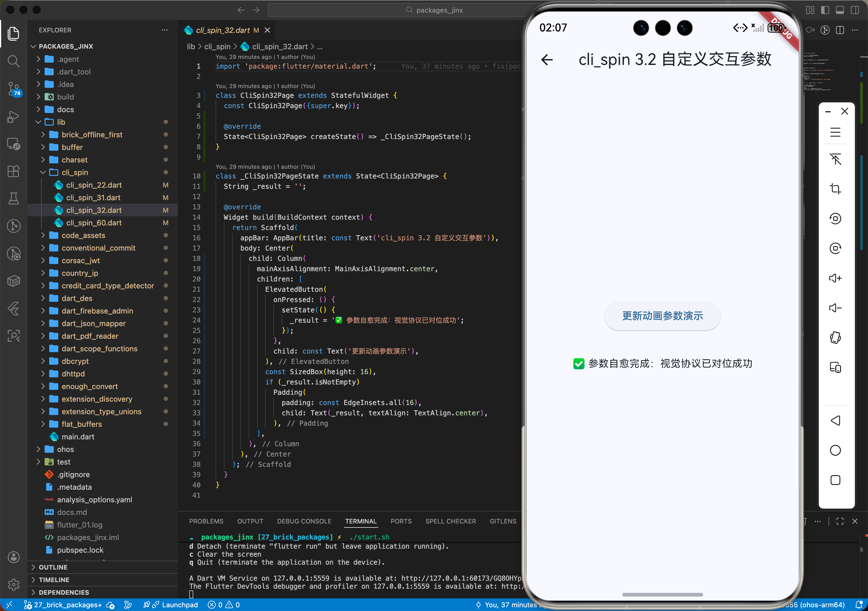The height and width of the screenshot is (611, 868).
Task: Open the Search view in activity bar
Action: 14,61
